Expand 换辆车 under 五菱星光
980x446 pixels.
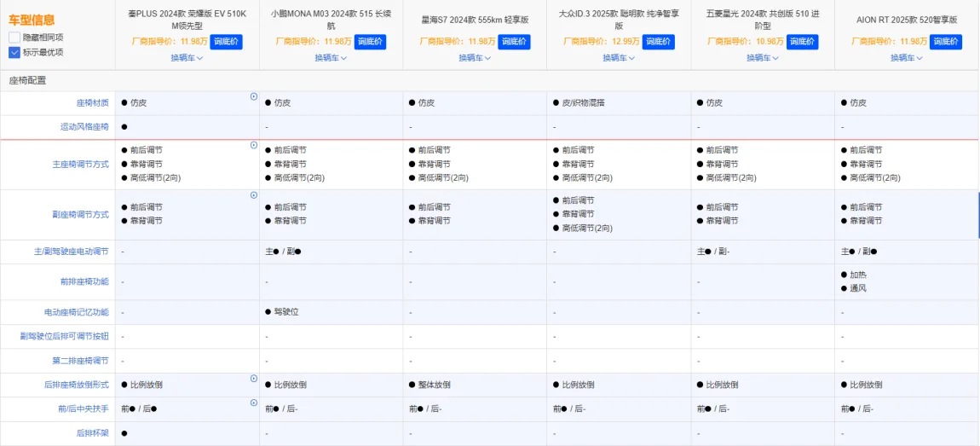tap(763, 57)
